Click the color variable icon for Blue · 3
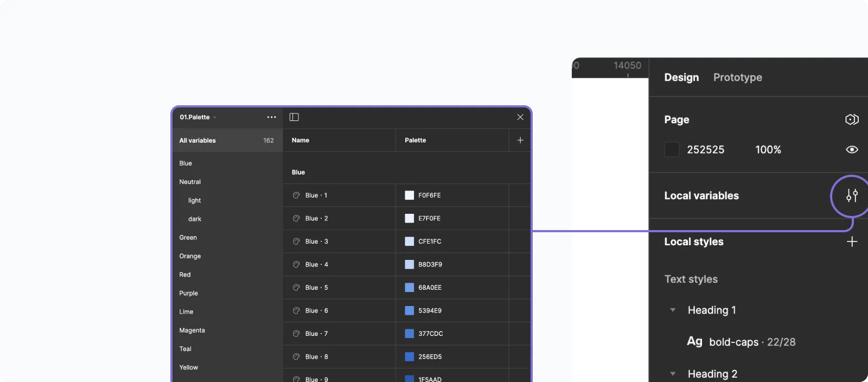The width and height of the screenshot is (868, 382). (x=296, y=241)
